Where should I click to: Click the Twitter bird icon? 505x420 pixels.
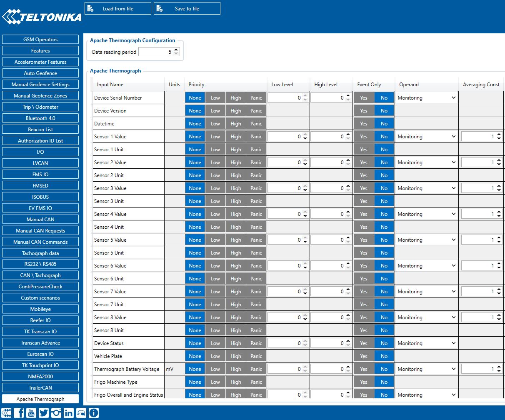click(x=44, y=413)
